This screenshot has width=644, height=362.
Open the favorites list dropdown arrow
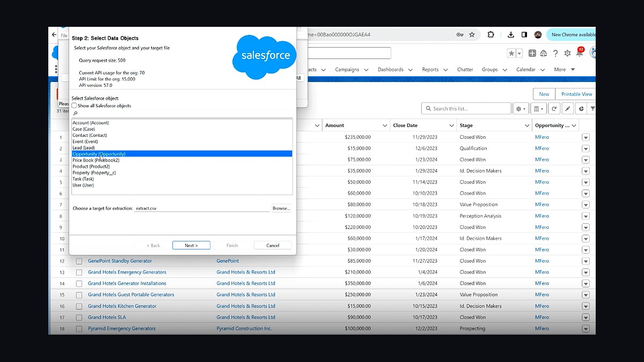tap(519, 54)
